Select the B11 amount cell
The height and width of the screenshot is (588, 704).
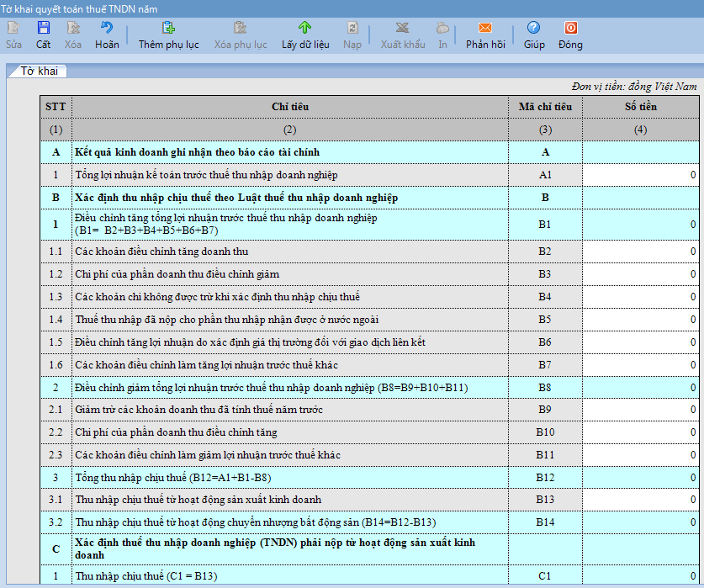[641, 455]
